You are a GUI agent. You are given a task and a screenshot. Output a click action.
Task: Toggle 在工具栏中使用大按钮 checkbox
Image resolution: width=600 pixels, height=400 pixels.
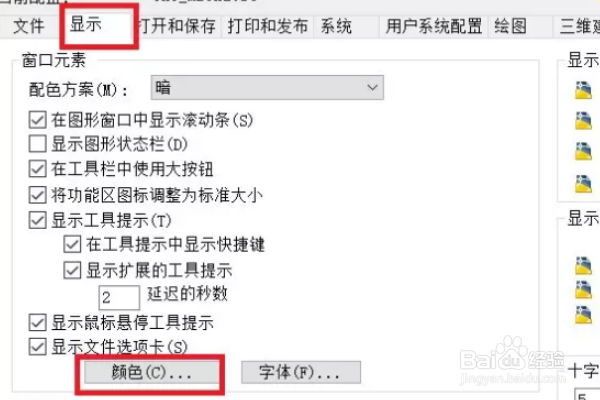click(38, 169)
